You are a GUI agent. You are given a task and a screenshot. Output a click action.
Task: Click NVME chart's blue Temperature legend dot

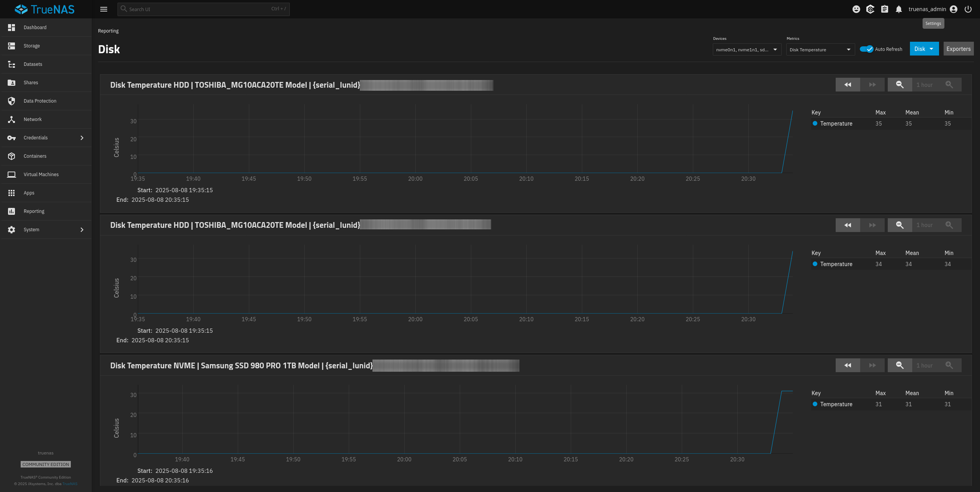[815, 404]
